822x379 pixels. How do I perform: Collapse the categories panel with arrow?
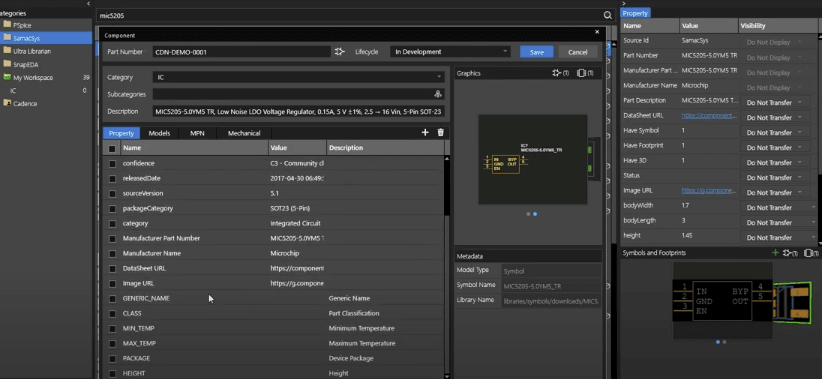tap(88, 4)
